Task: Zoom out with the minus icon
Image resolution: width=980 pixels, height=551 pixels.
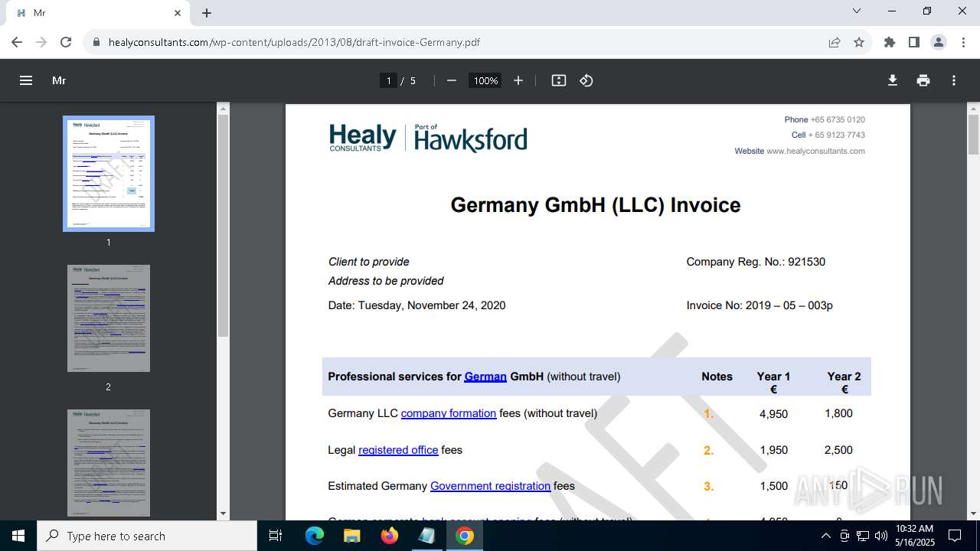Action: [x=452, y=80]
